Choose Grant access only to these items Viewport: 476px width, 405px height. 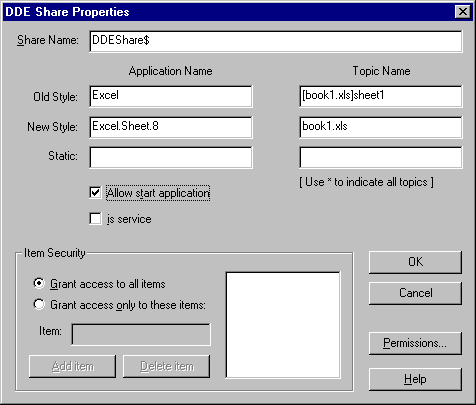tap(39, 304)
